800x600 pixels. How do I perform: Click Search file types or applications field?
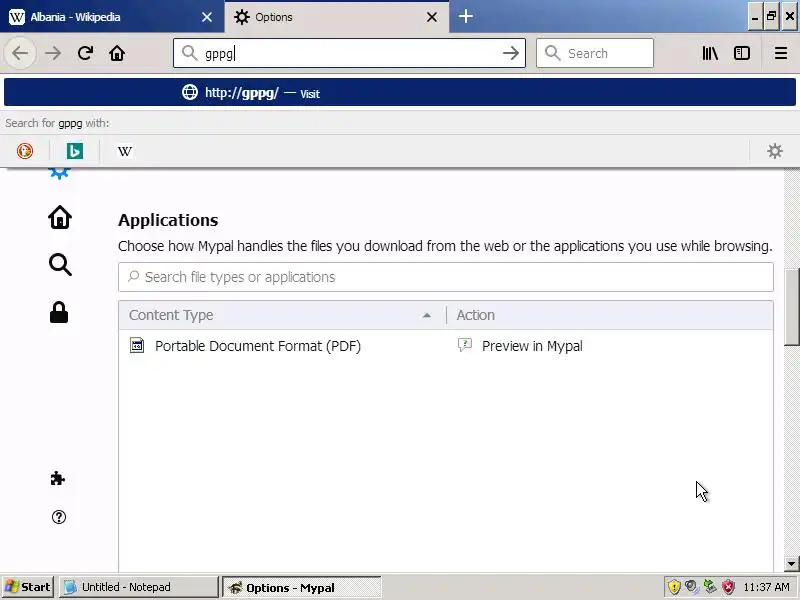pos(446,277)
